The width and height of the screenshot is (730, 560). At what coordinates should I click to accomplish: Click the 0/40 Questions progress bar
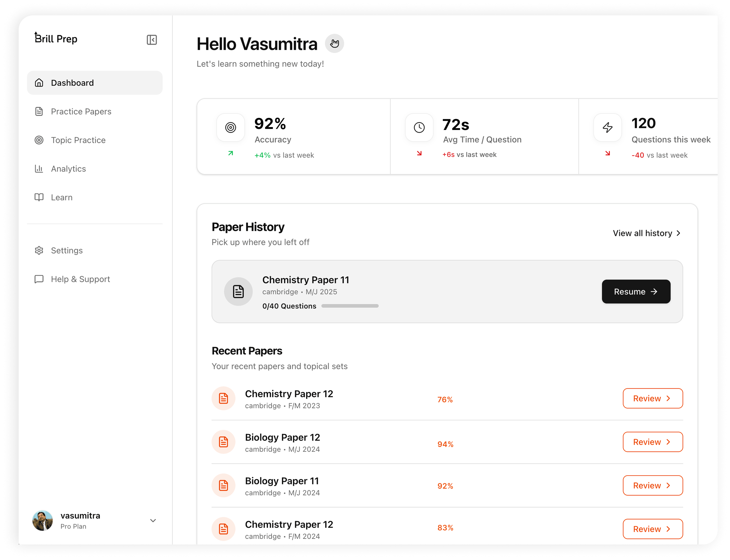tap(350, 306)
